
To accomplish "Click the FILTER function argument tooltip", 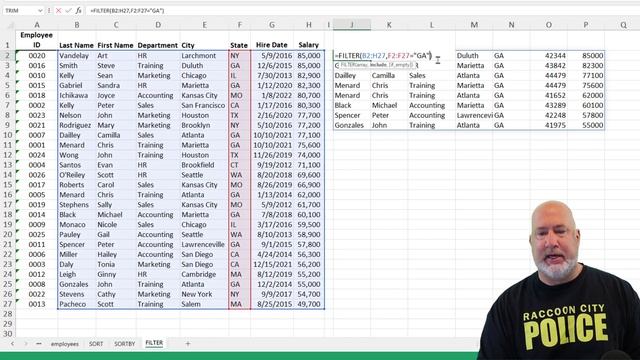I will 376,65.
